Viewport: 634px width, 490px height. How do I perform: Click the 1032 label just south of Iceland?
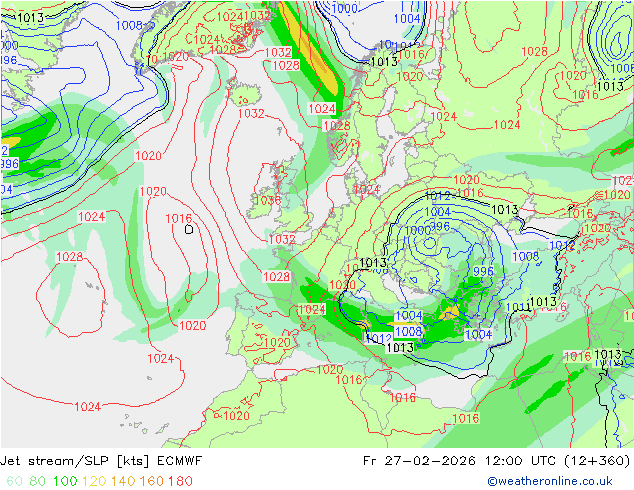pyautogui.click(x=251, y=114)
